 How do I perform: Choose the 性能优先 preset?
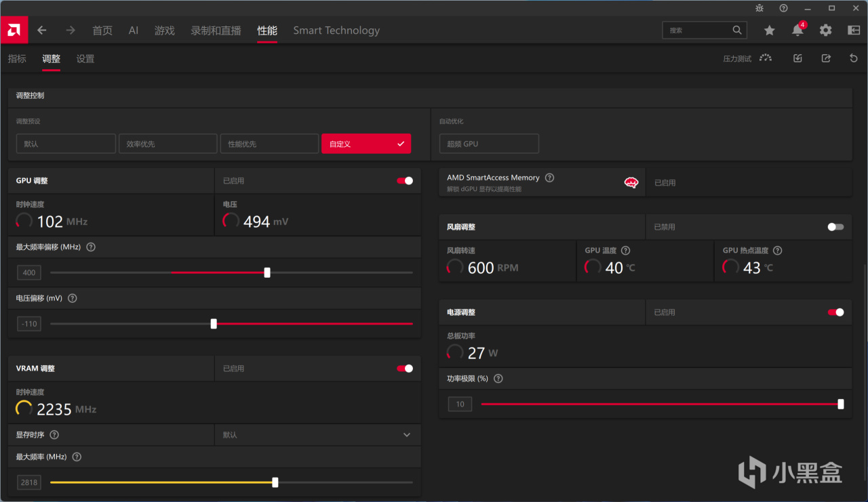coord(269,144)
